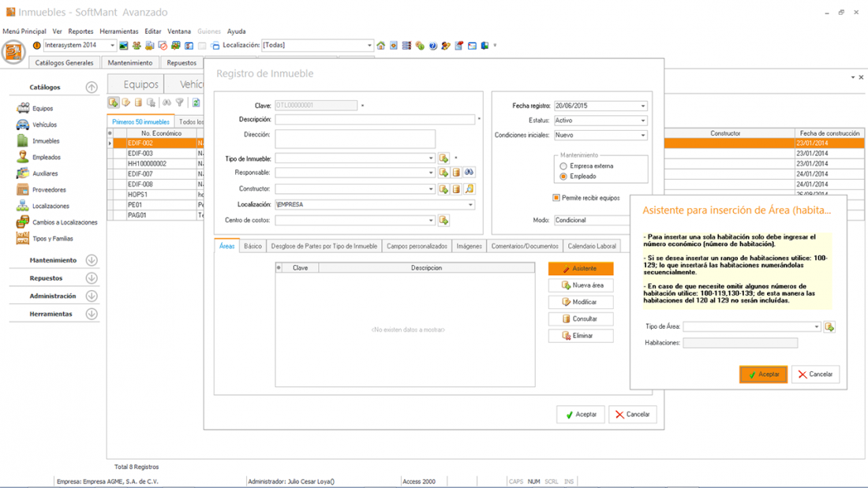This screenshot has height=488, width=868.
Task: Click add icon beside Tipo de Inmueble
Action: (443, 158)
